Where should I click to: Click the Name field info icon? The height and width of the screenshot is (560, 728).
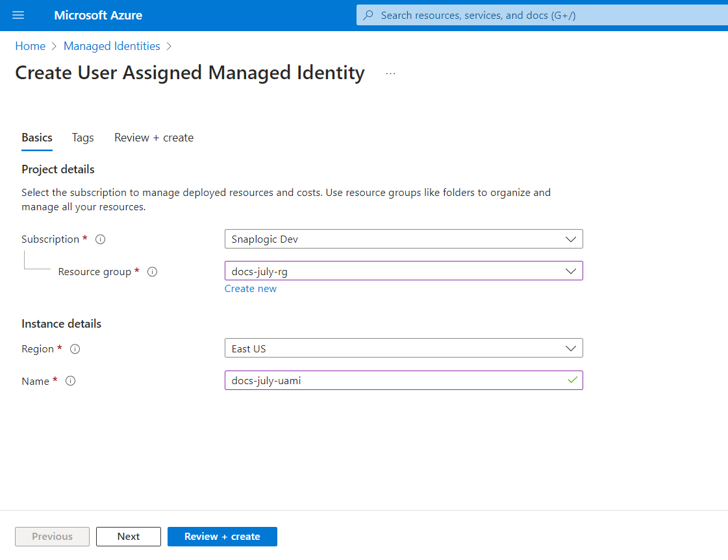(x=71, y=382)
